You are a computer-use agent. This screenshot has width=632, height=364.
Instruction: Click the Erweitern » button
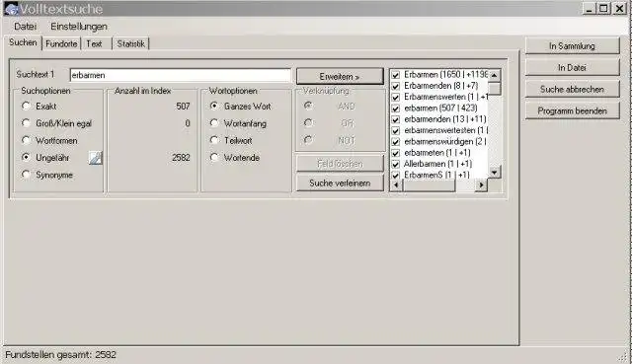[340, 77]
